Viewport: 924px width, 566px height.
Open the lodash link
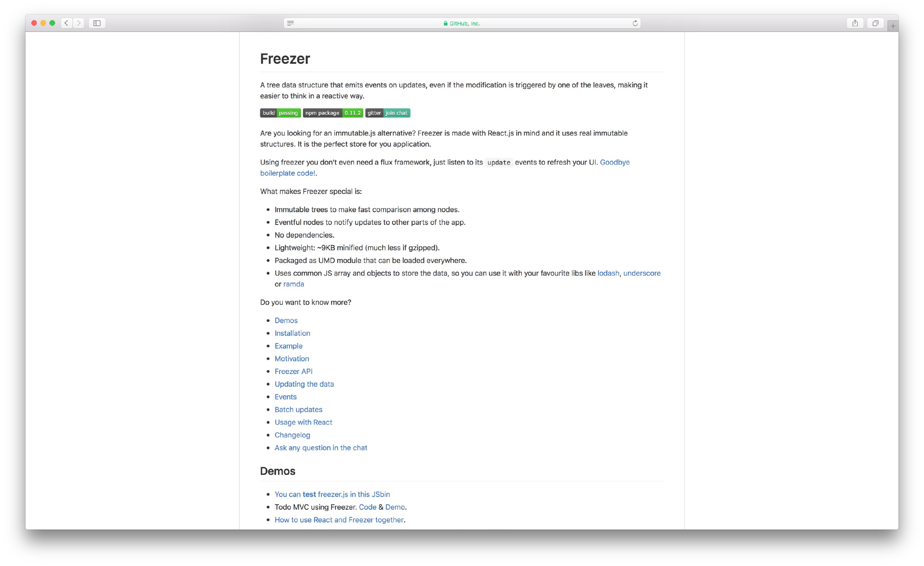point(608,273)
